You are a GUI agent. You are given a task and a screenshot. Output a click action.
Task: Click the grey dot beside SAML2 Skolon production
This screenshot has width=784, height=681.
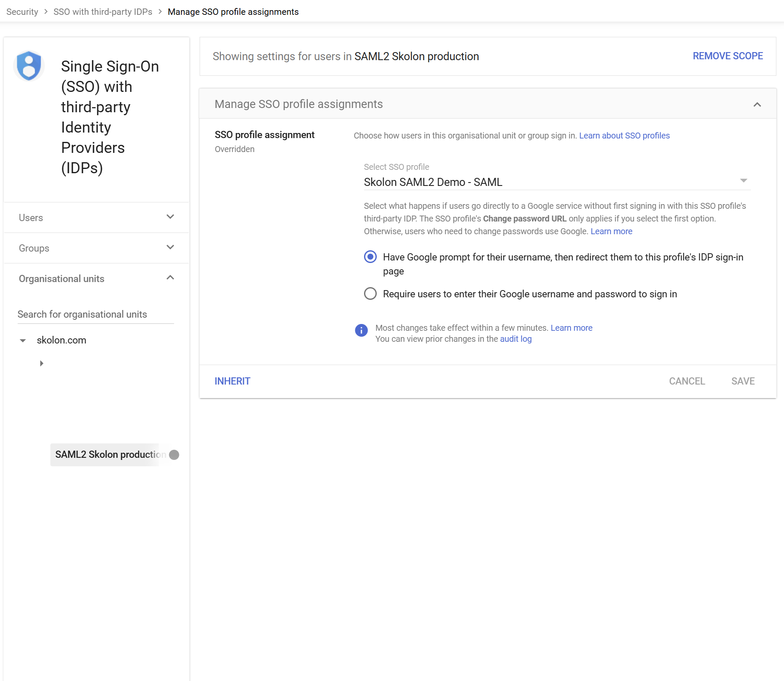click(174, 455)
